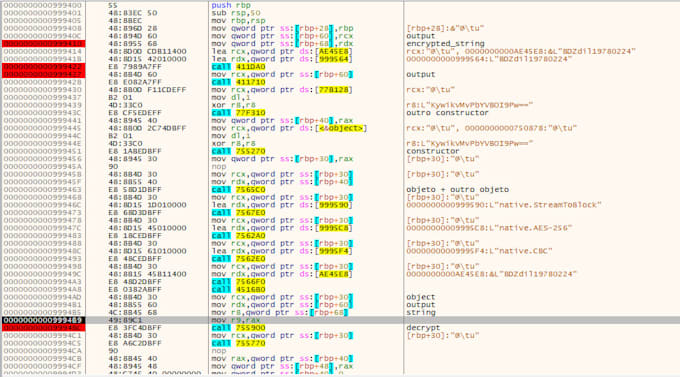Select the 'call 411DA0' instruction
Screen dimensions: 680x377
coord(239,66)
